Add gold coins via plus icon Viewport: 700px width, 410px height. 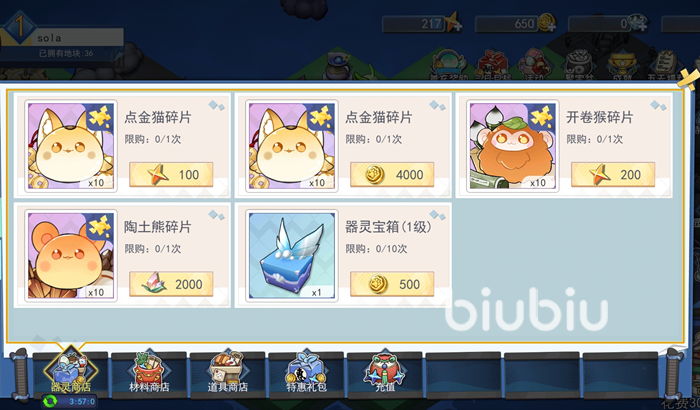(551, 26)
